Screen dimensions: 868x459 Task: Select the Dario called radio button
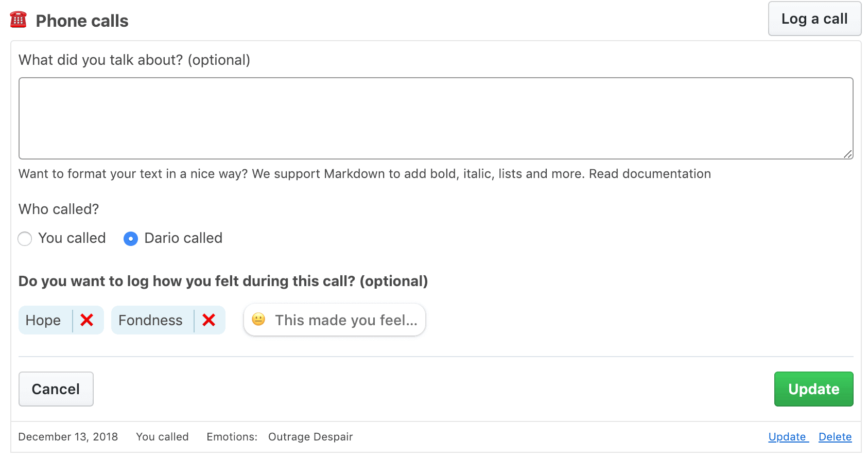pos(131,239)
